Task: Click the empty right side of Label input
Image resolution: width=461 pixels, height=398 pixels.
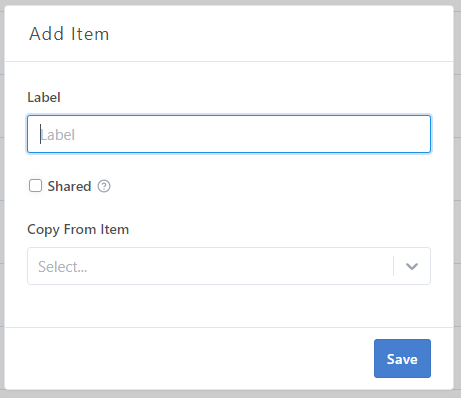Action: [300, 134]
